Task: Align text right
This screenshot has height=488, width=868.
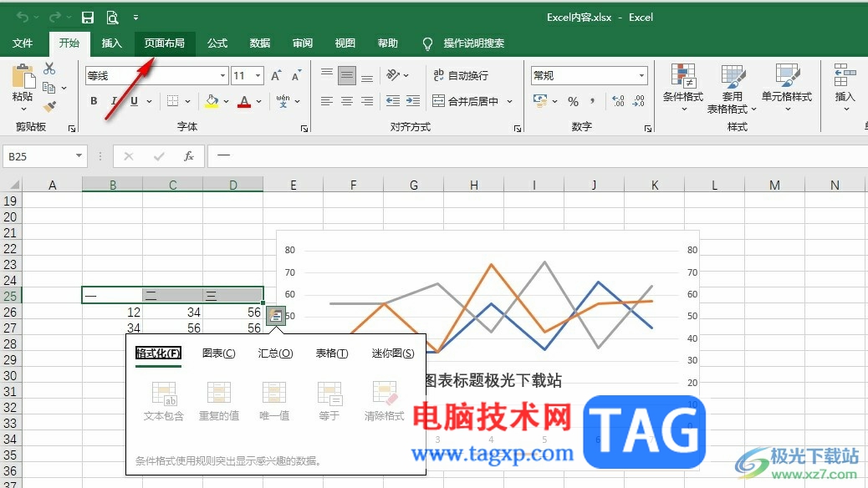Action: point(367,101)
